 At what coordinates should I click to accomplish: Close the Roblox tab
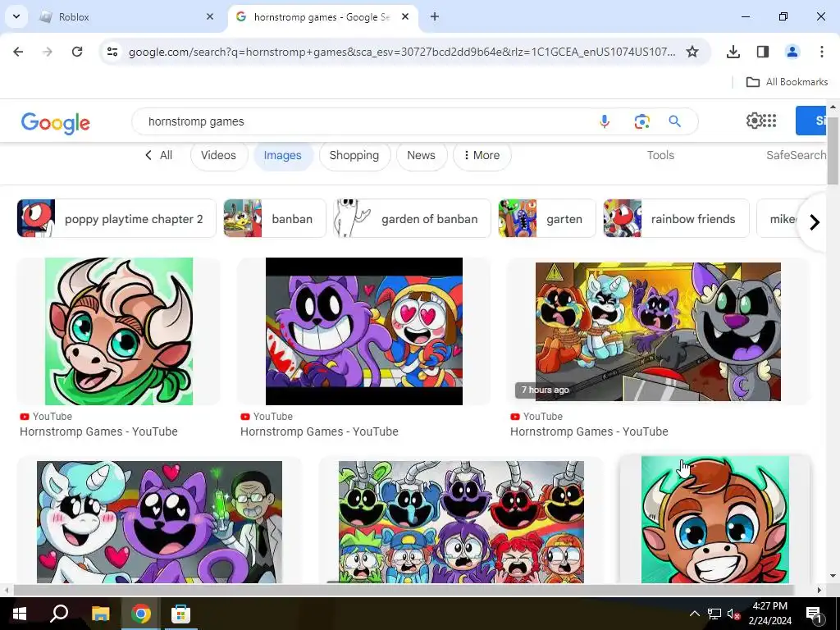pyautogui.click(x=210, y=17)
